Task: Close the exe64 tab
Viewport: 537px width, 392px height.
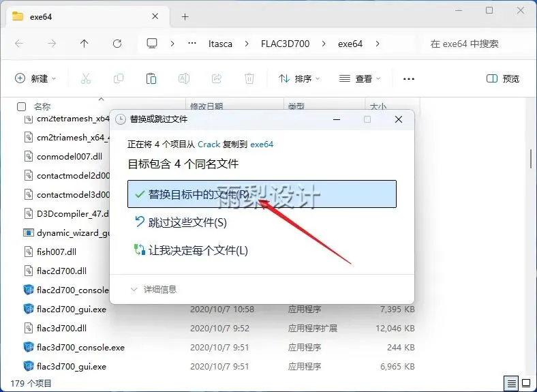Action: click(155, 16)
